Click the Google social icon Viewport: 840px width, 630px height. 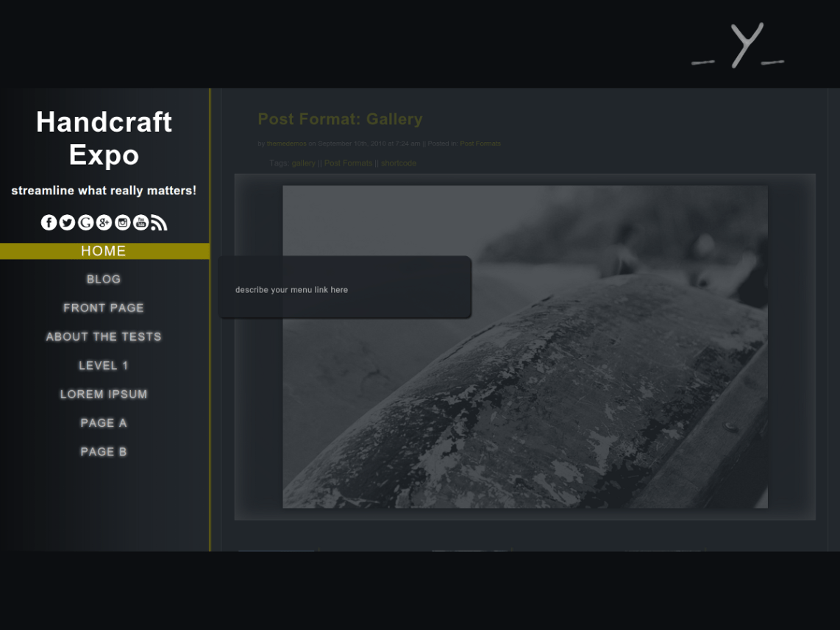pyautogui.click(x=85, y=222)
